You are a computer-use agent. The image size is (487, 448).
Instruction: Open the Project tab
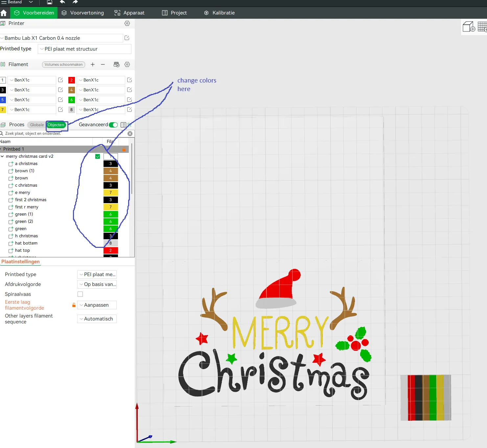coord(174,13)
